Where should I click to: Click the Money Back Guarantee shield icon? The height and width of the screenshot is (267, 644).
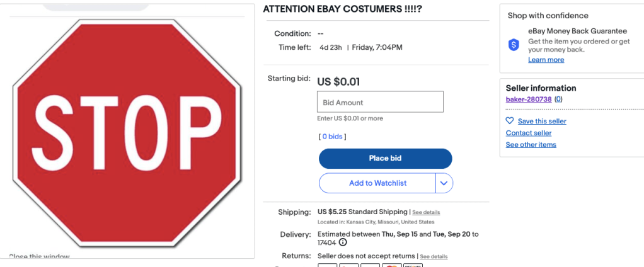(x=514, y=45)
